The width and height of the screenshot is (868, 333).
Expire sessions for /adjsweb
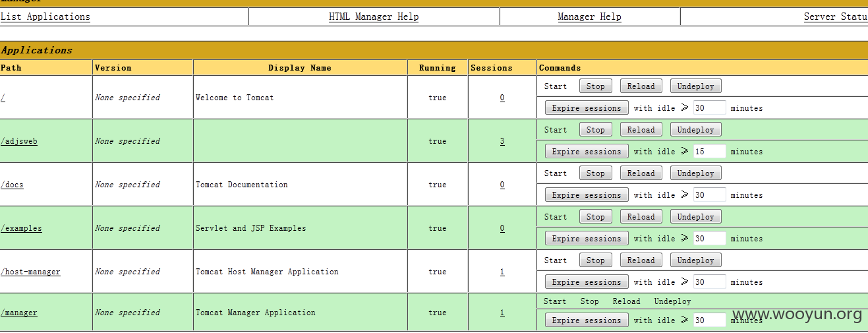click(587, 152)
